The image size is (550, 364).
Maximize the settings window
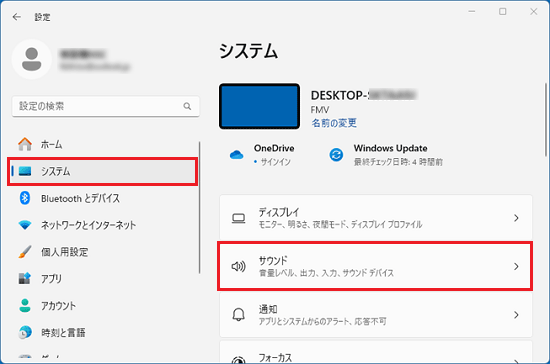[502, 12]
